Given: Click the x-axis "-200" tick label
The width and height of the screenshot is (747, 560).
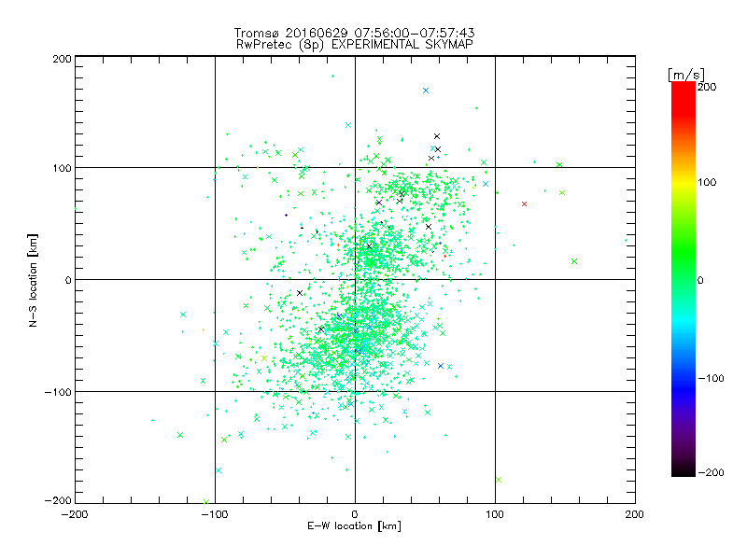Looking at the screenshot, I should [75, 514].
